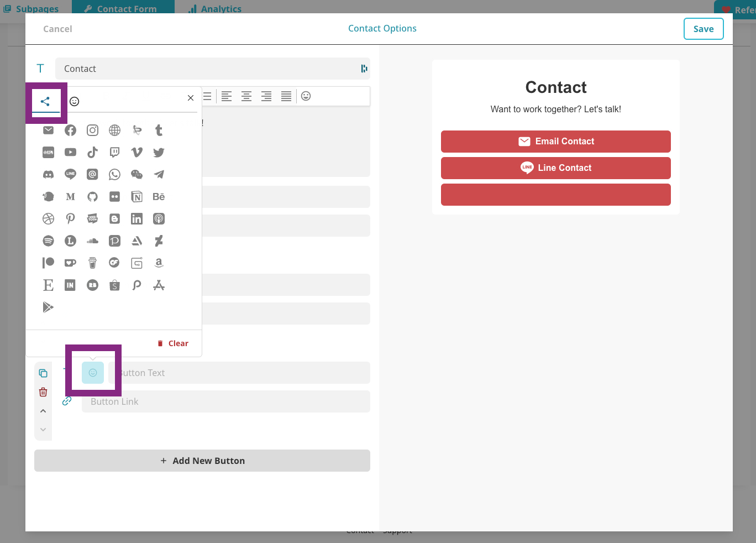Choose the Webtoon icon

[x=93, y=219]
